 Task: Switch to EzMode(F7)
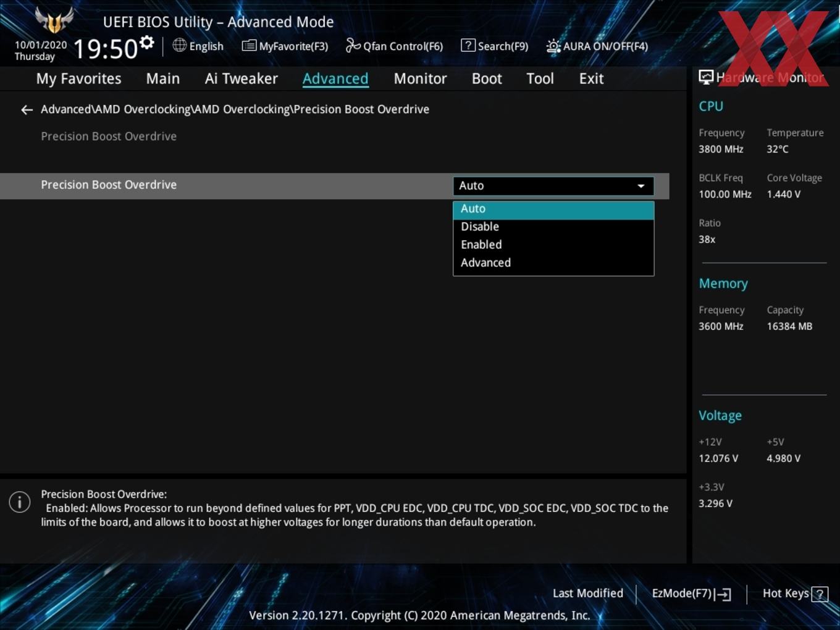point(691,594)
